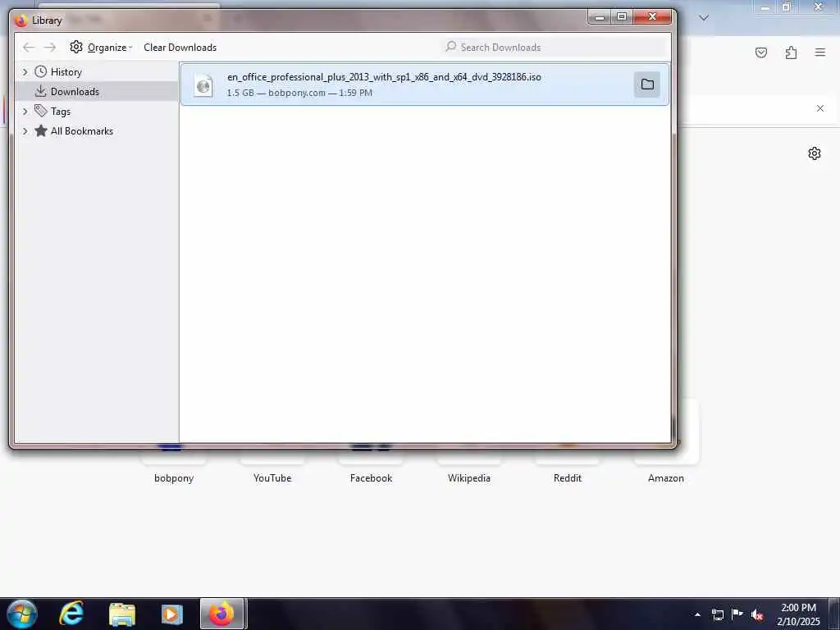The width and height of the screenshot is (840, 630).
Task: Expand the All Bookmarks tree node
Action: tap(25, 131)
